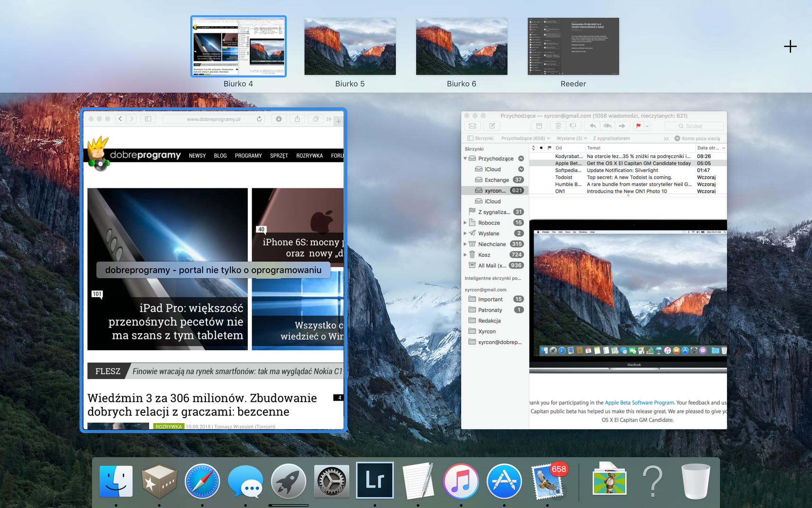Click Reply All double arrow in Mail

point(608,126)
